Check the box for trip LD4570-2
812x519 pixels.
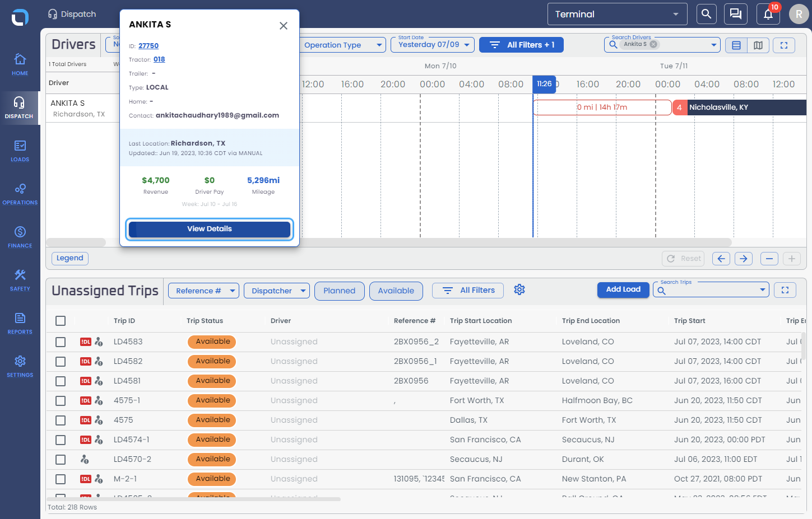tap(61, 460)
